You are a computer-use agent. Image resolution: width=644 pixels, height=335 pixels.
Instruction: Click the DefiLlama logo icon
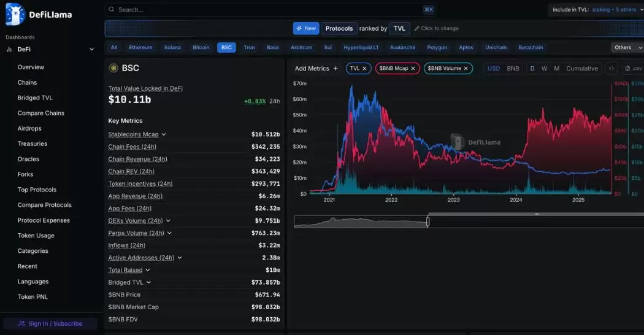(x=15, y=14)
